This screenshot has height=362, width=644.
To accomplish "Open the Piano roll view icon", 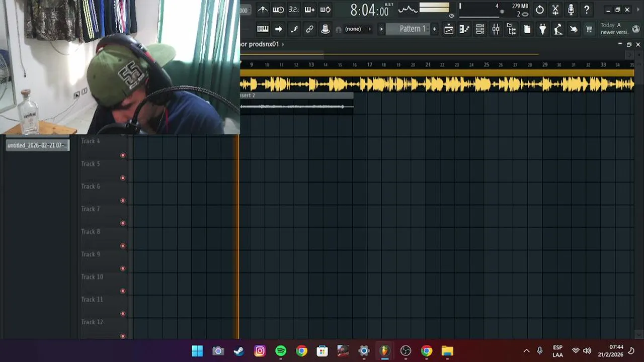I will [x=464, y=29].
